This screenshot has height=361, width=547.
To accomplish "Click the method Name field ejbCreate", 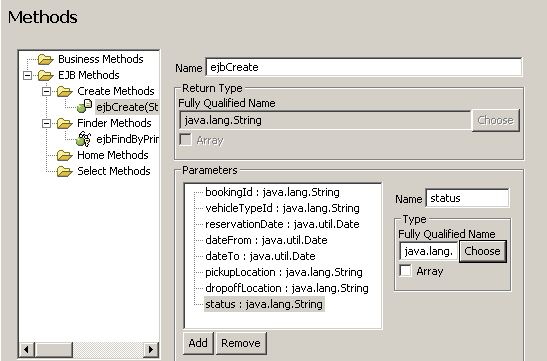I will click(x=364, y=67).
